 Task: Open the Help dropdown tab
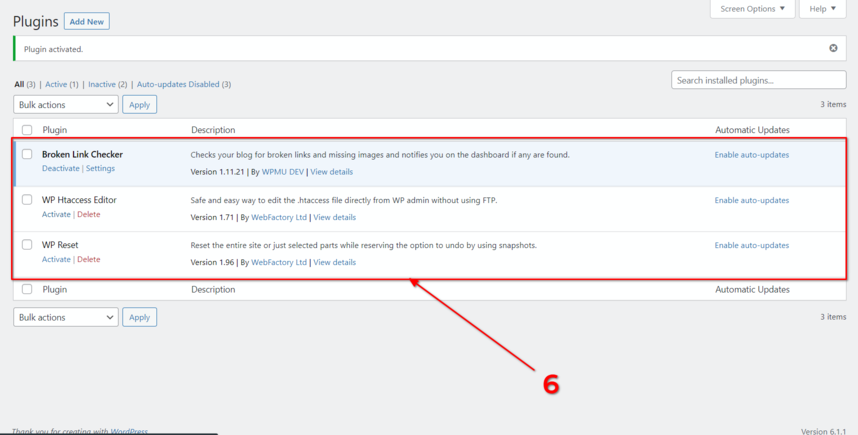[x=822, y=9]
